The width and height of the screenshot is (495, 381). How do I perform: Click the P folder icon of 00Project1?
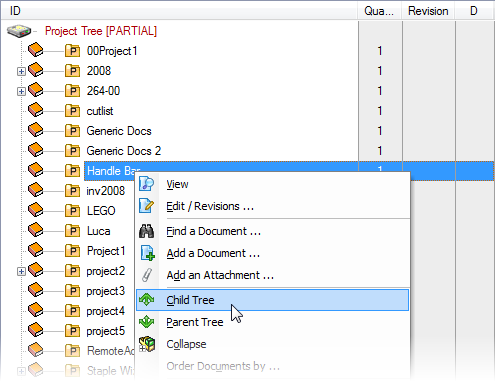72,51
